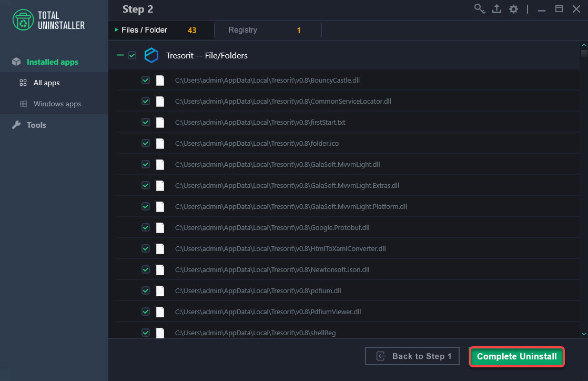Click file icon beside CommonServiceLocator.dll
Screen dimensions: 588x381
click(160, 102)
